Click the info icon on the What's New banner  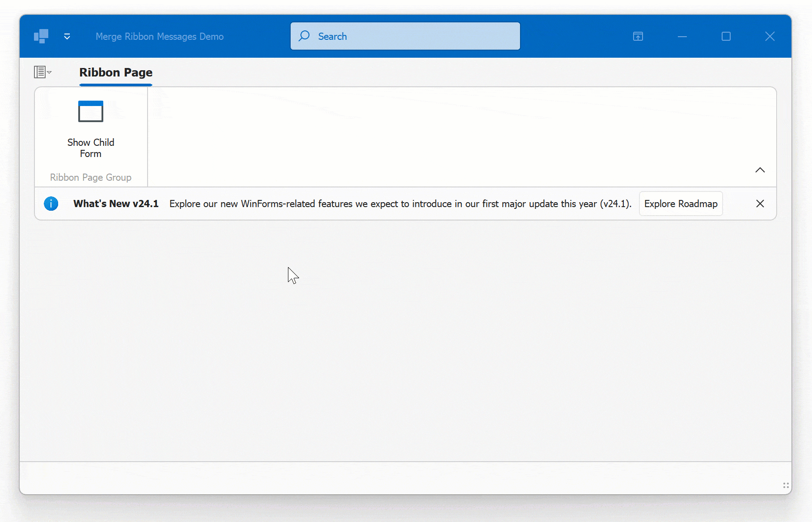point(51,204)
